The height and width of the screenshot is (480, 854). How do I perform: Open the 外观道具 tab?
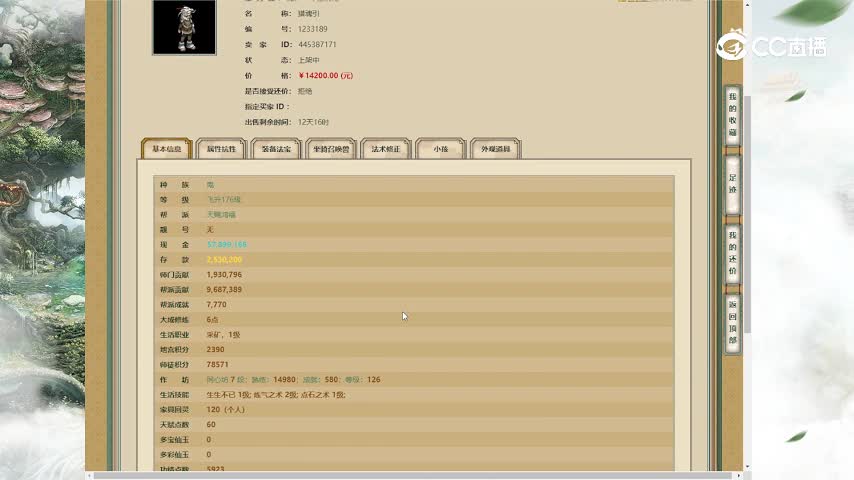click(x=496, y=149)
